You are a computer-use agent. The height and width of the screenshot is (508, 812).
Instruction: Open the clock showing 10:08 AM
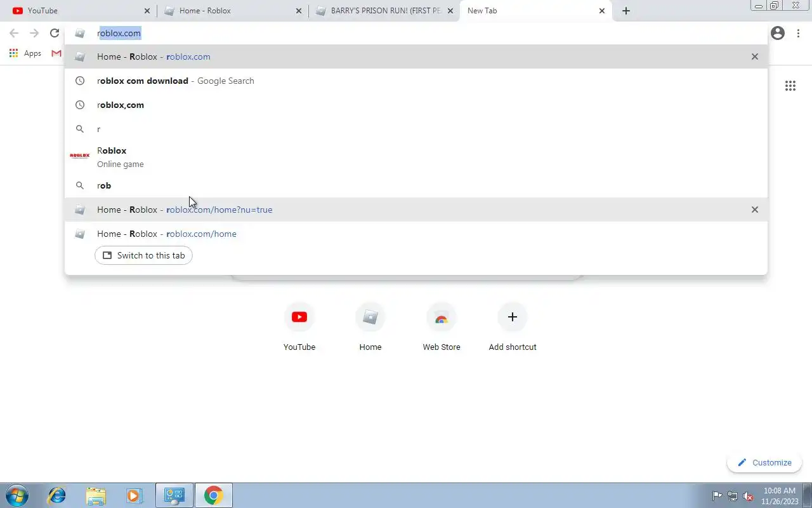click(x=779, y=495)
